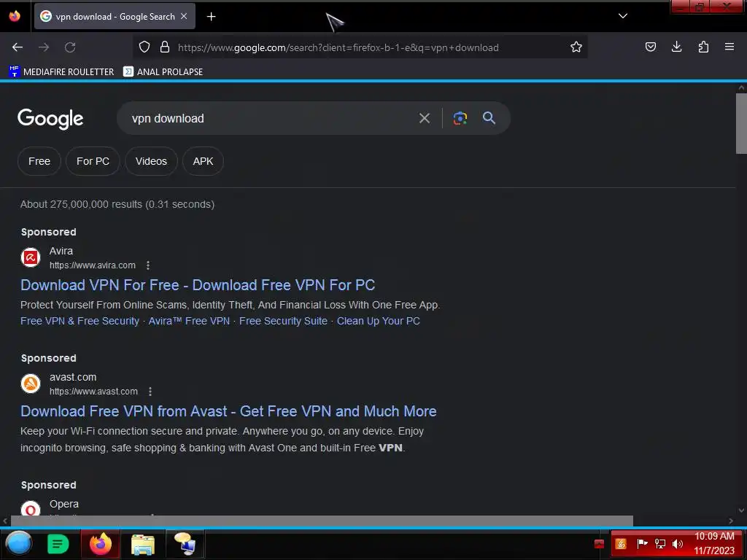The image size is (747, 560).
Task: Click the Google logo
Action: 50,119
